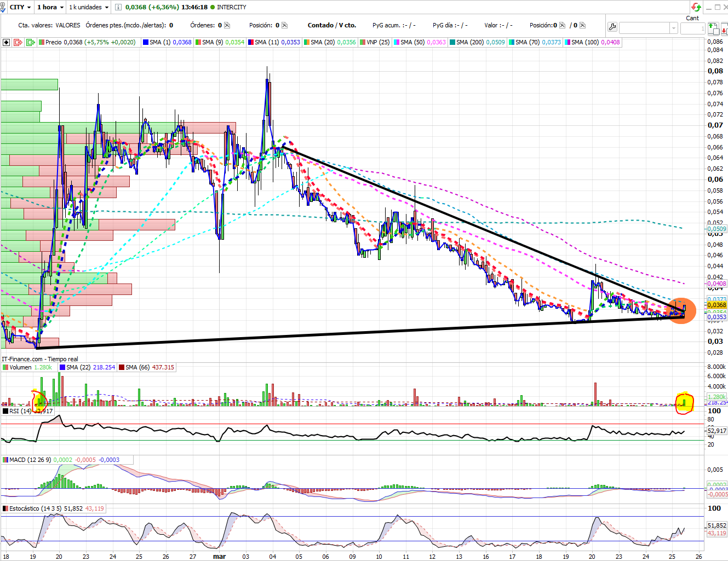Click the Cant quantity input field

pyautogui.click(x=692, y=28)
